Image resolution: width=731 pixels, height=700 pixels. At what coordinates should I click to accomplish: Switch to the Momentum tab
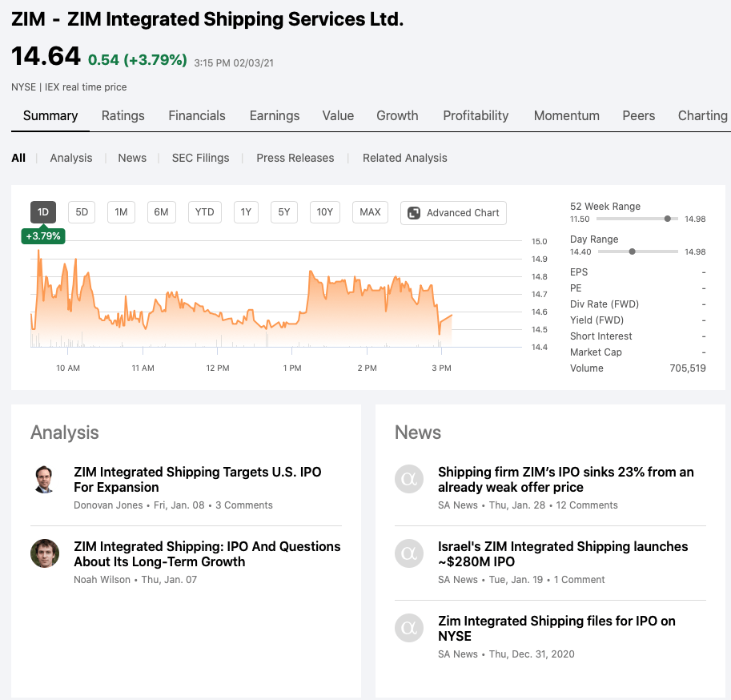coord(566,115)
